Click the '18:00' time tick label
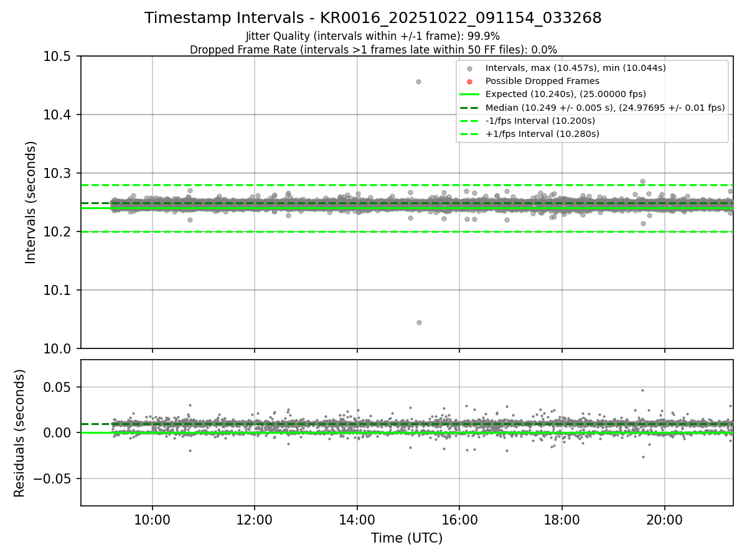Screen dimensions: 747x560 (562, 520)
